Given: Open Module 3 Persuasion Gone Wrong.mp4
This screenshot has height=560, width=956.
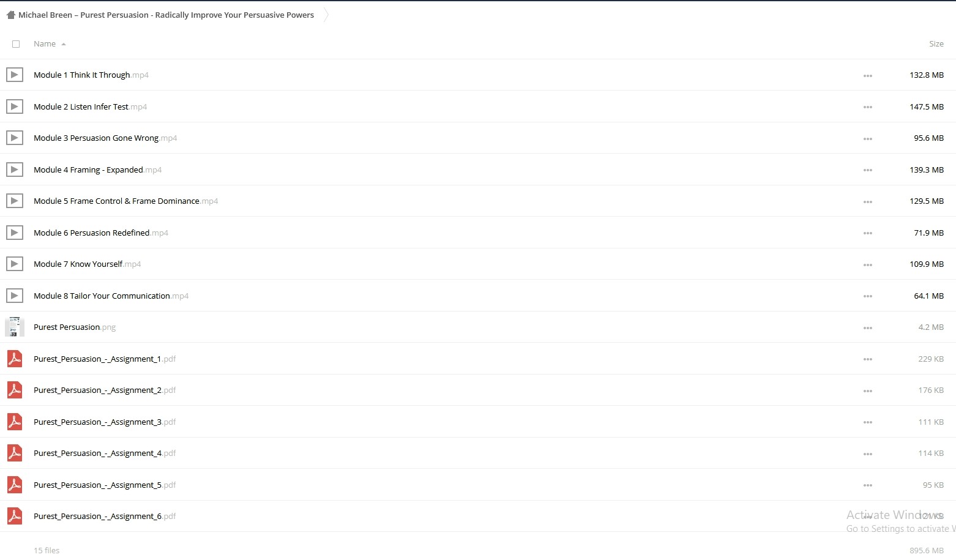Looking at the screenshot, I should tap(105, 138).
